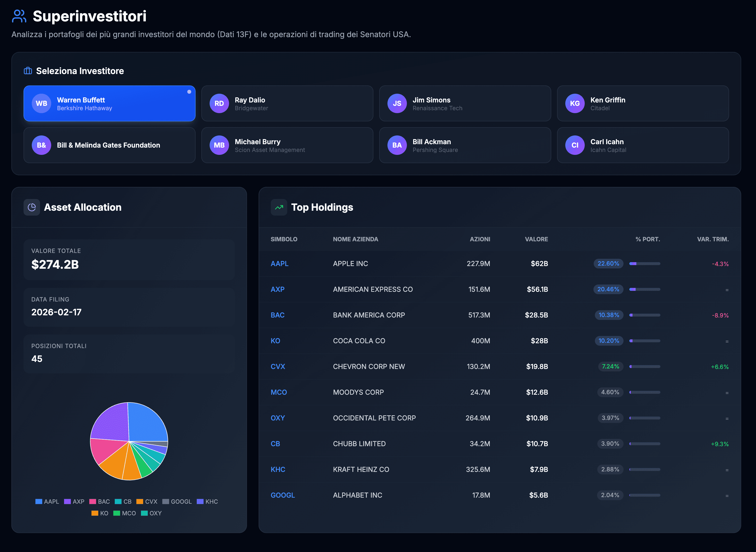This screenshot has height=552, width=756.
Task: Open the CVX Chevron ticker link
Action: (x=278, y=367)
